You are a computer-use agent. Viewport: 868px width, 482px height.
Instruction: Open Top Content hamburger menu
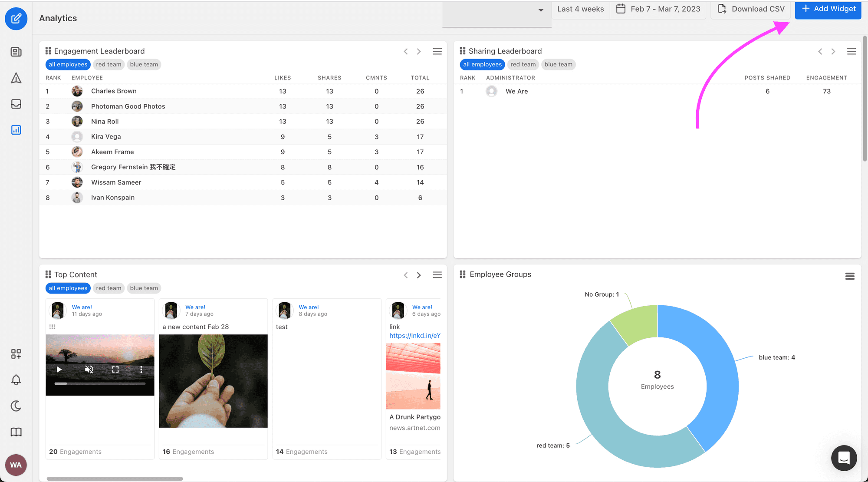tap(437, 275)
